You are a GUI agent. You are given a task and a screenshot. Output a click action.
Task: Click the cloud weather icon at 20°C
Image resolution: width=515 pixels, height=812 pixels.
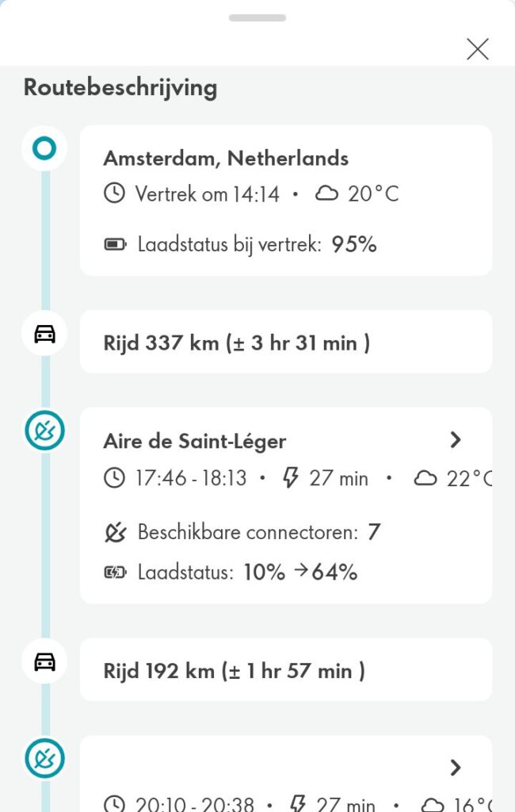[x=326, y=193]
